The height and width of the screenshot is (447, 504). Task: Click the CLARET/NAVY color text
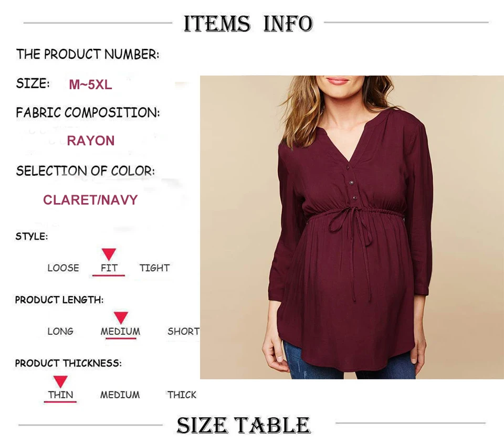click(x=90, y=200)
